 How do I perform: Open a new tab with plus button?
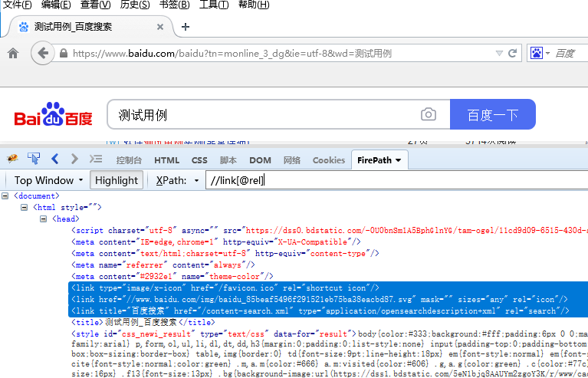(x=186, y=27)
